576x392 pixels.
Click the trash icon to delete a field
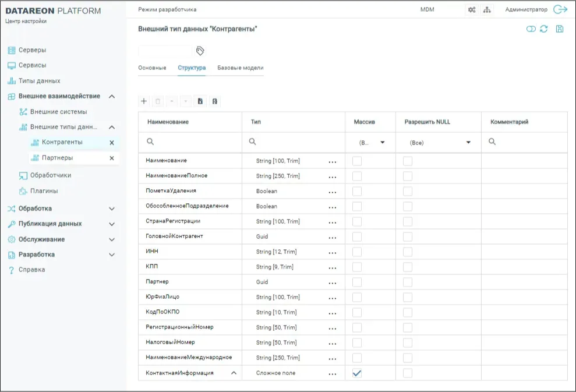(x=158, y=101)
